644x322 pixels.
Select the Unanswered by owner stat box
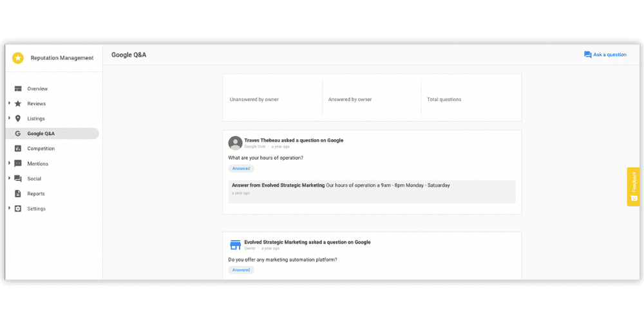(272, 98)
